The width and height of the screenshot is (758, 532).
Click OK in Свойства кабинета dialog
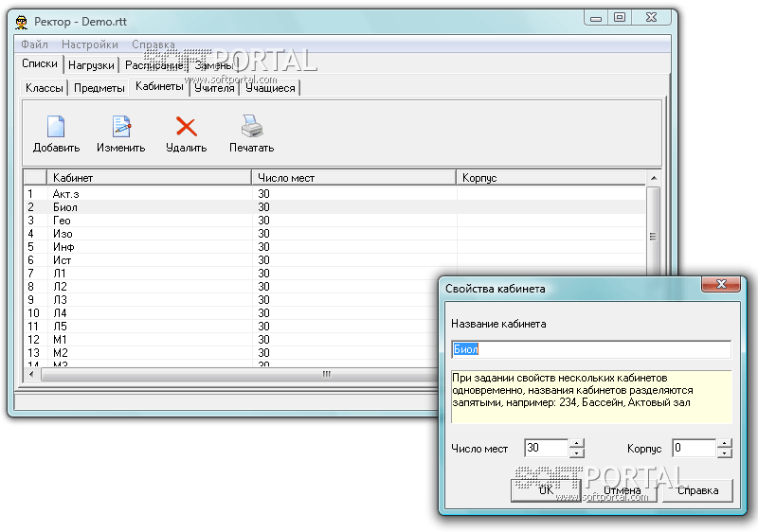546,490
